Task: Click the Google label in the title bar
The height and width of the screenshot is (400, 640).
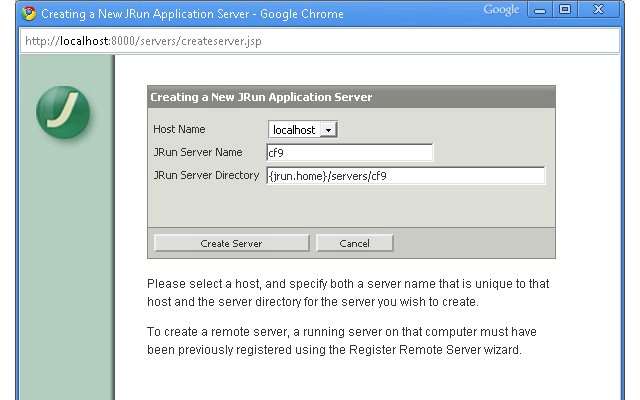Action: tap(501, 10)
